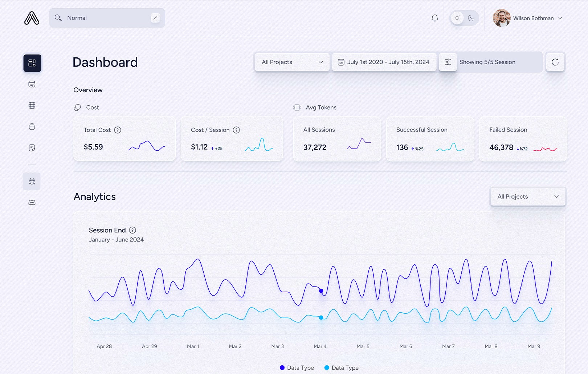Screen dimensions: 588x374
Task: Open the table view icon in the sidebar
Action: point(32,105)
